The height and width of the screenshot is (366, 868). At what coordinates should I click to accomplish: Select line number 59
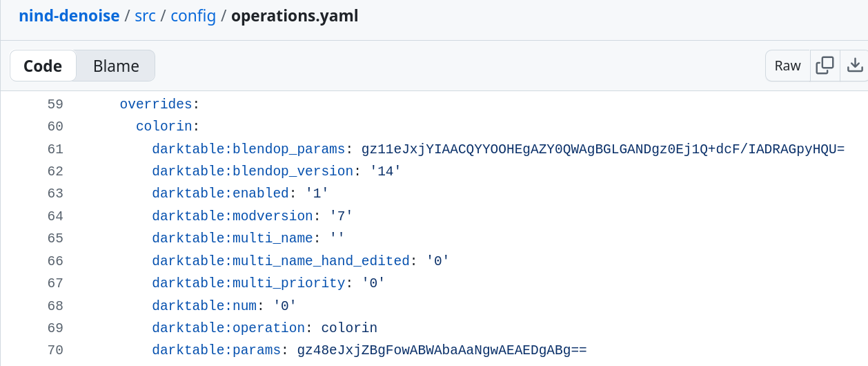click(x=55, y=104)
